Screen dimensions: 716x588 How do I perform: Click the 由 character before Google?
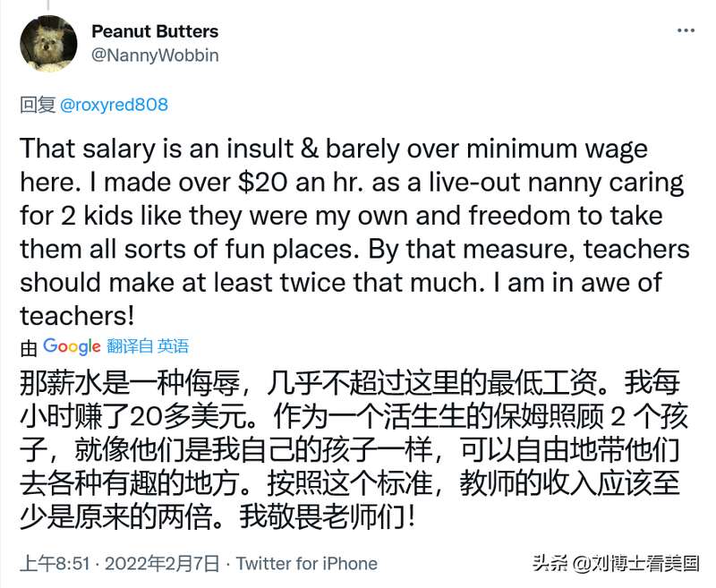[x=29, y=346]
